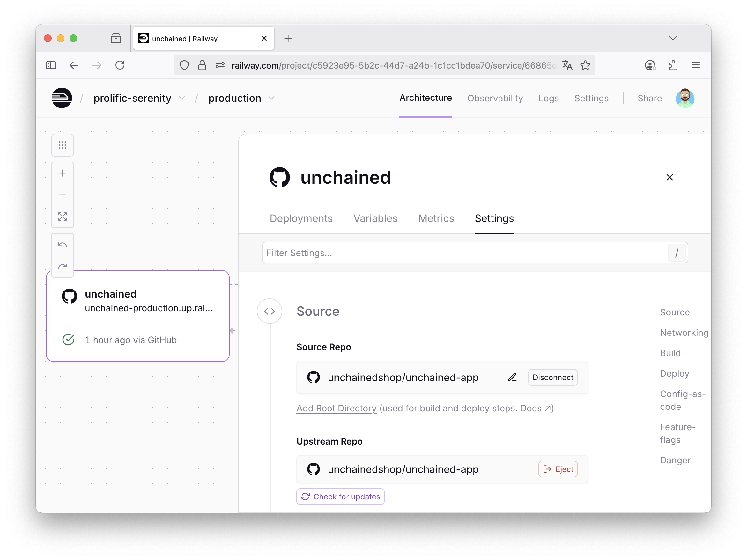Jump to the Build settings section
The height and width of the screenshot is (560, 747).
click(x=670, y=353)
